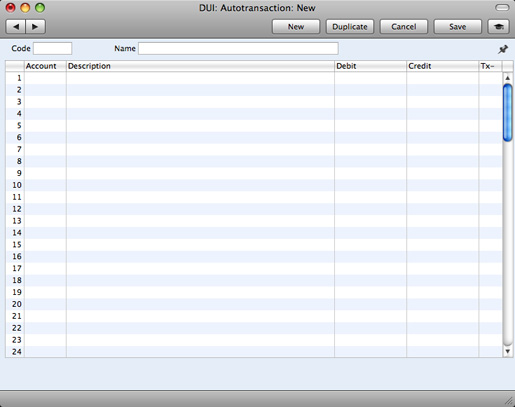Save the autotransaction record
The image size is (515, 407).
(457, 27)
